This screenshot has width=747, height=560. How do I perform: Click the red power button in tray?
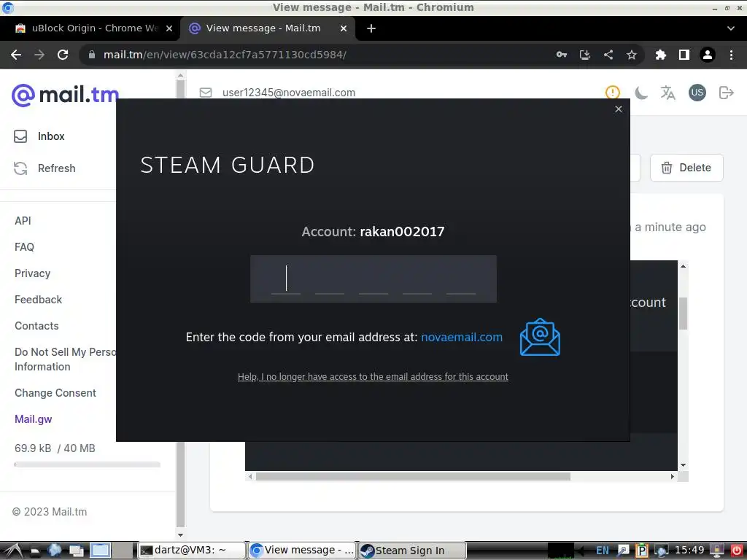click(736, 551)
